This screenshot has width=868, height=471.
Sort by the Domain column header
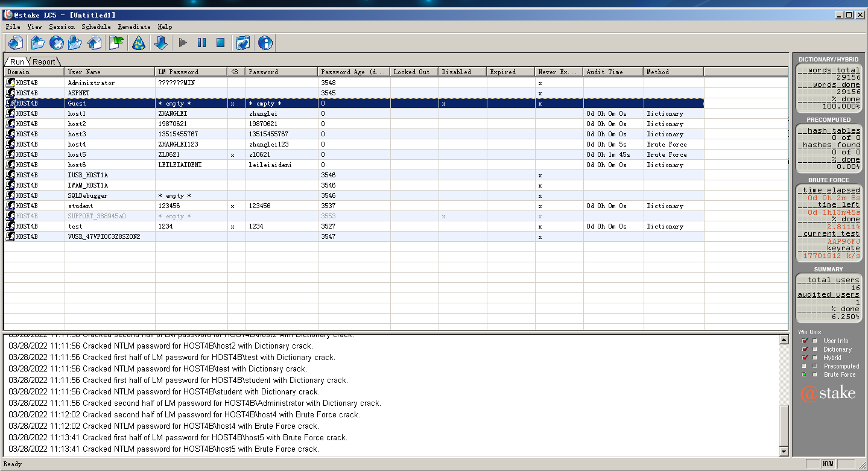34,72
